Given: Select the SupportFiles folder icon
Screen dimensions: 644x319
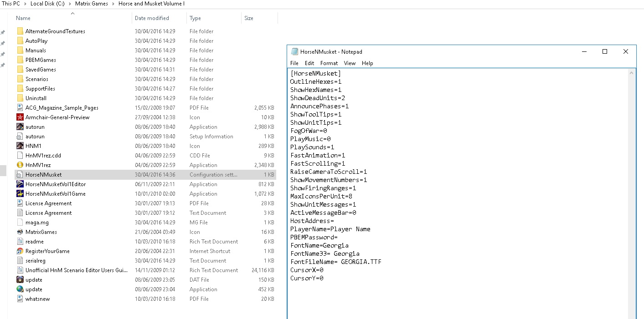Looking at the screenshot, I should coord(20,89).
